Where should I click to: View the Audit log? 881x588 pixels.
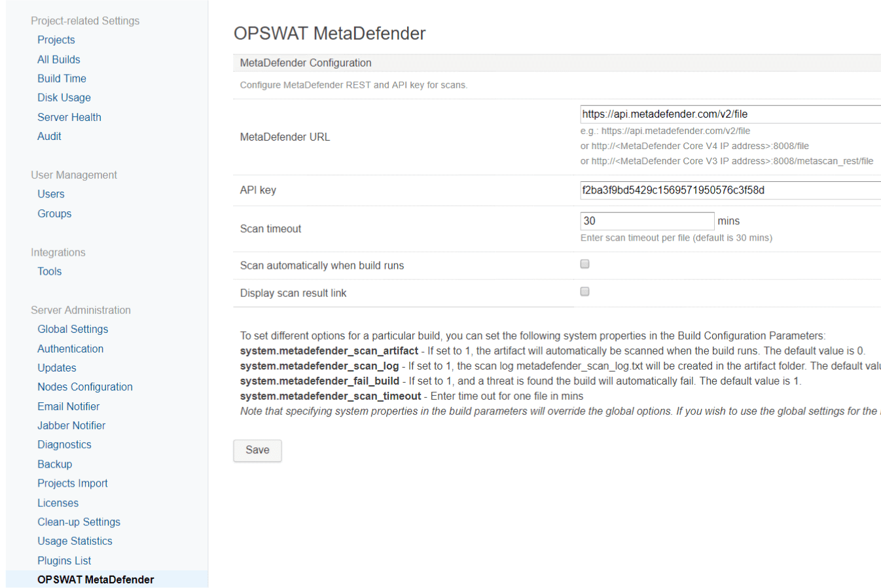(x=49, y=136)
